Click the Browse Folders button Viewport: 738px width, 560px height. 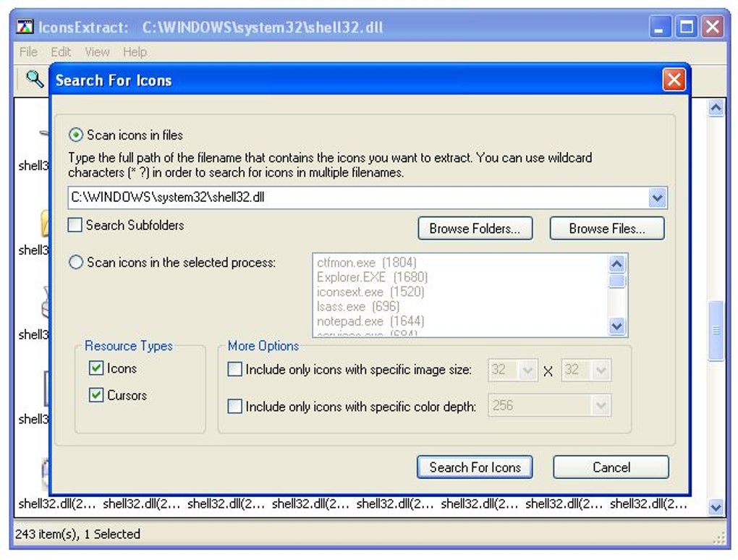coord(475,229)
